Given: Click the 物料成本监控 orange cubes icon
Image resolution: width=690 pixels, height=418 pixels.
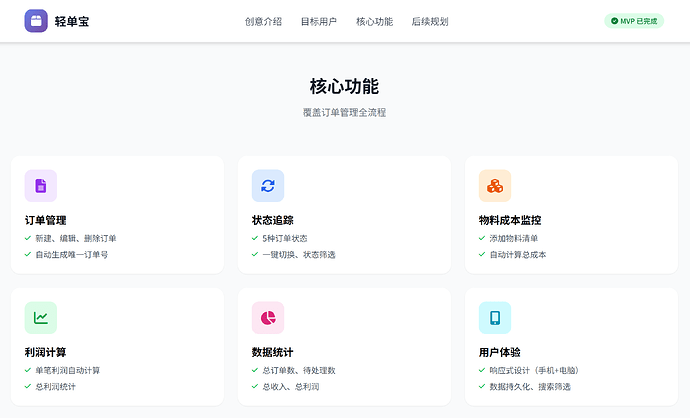Looking at the screenshot, I should tap(495, 186).
